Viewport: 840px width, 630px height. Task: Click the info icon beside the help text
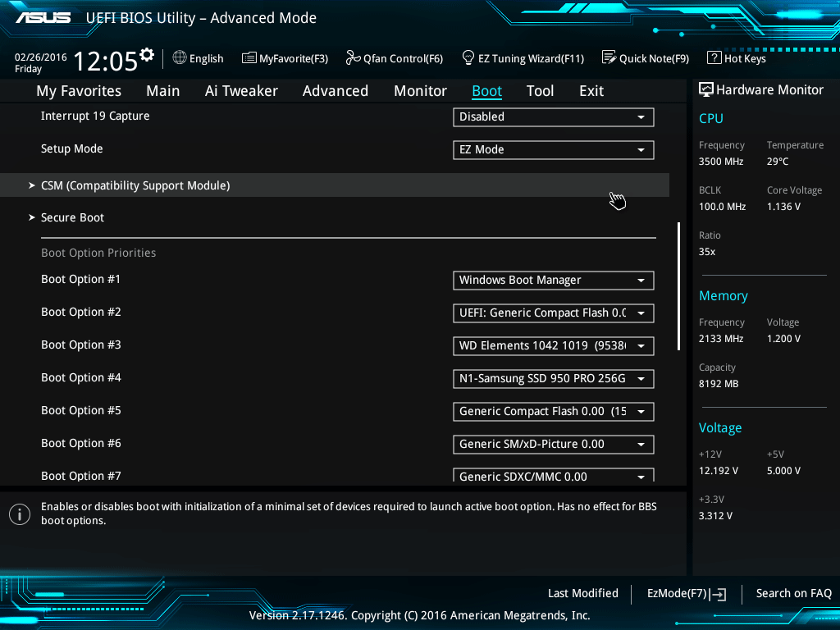pos(20,514)
